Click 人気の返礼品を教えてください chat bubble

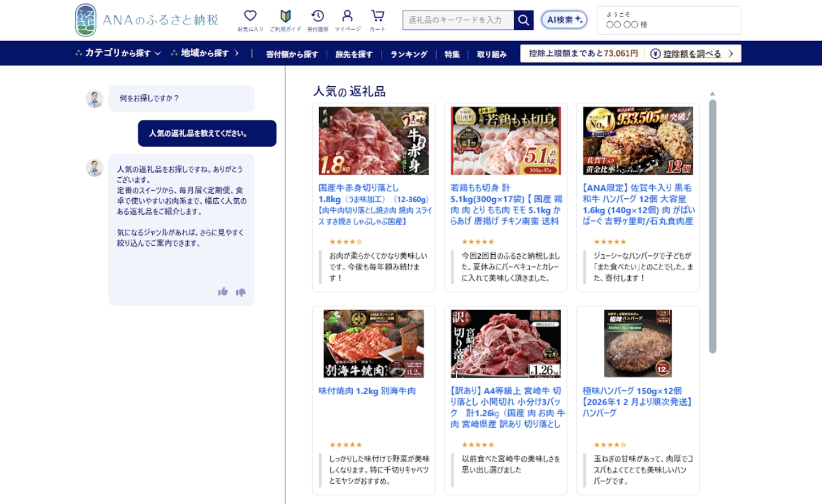pyautogui.click(x=207, y=133)
